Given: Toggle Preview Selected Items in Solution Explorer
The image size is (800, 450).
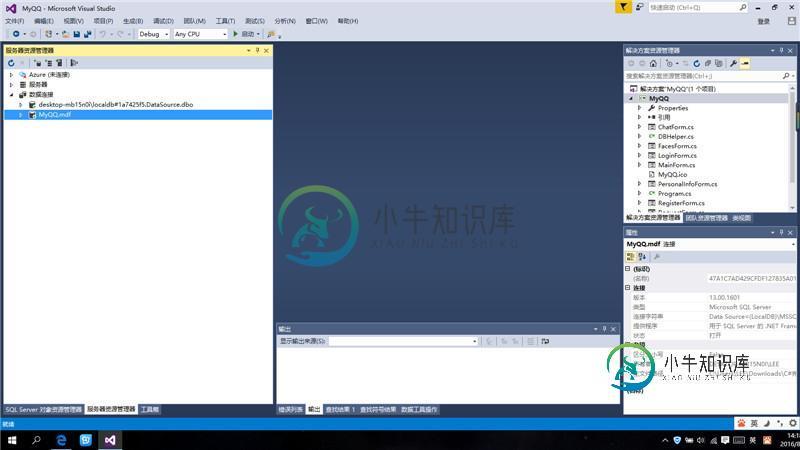Looking at the screenshot, I should point(745,64).
